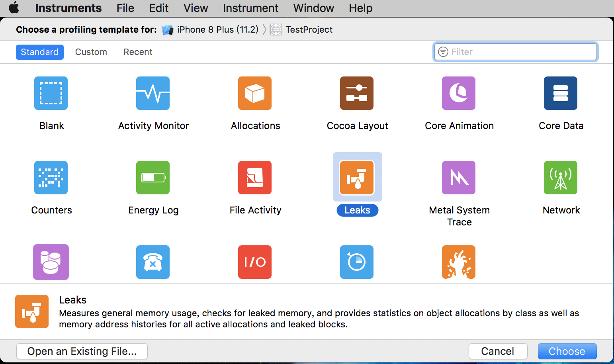The height and width of the screenshot is (364, 614).
Task: Open the Instruments app menu
Action: [x=68, y=8]
